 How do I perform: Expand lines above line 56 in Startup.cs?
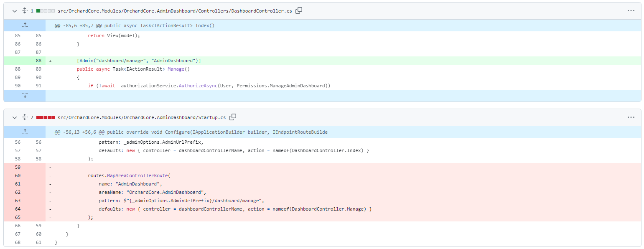tap(25, 132)
